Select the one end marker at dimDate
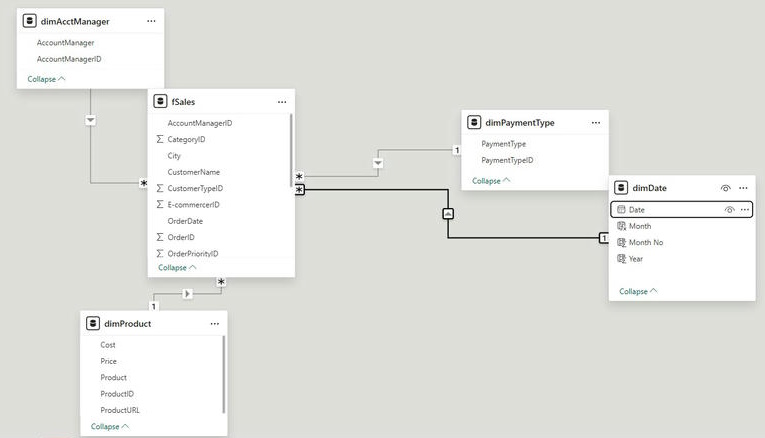 click(604, 238)
